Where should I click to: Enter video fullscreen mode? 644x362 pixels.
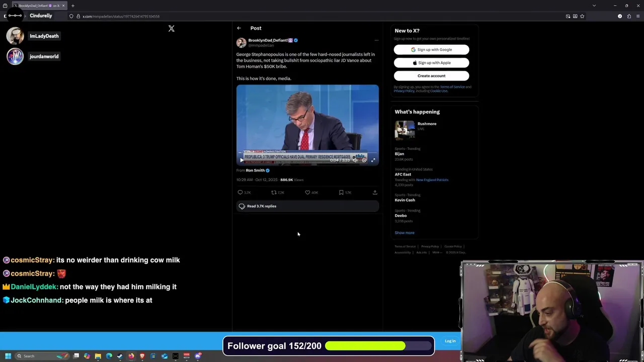pos(373,160)
